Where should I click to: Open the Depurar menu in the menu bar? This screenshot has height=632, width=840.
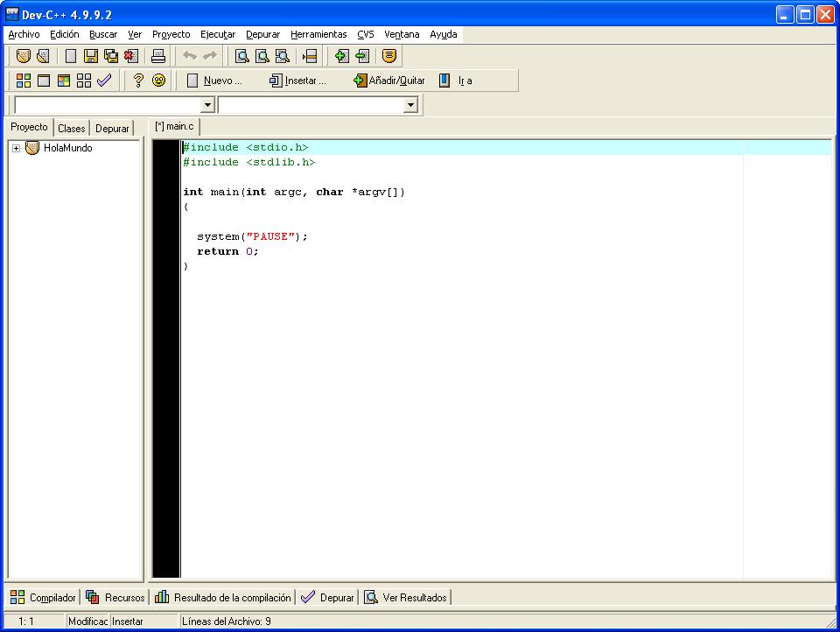click(x=262, y=34)
